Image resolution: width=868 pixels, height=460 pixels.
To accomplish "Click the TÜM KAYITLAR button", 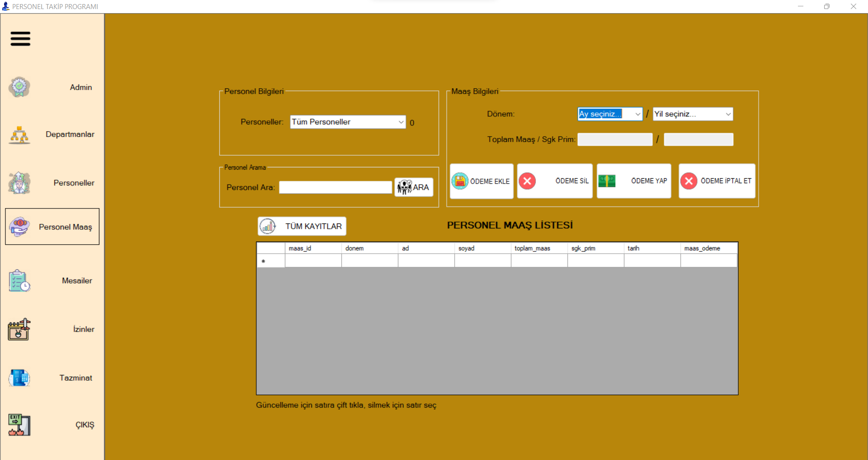I will pyautogui.click(x=302, y=226).
